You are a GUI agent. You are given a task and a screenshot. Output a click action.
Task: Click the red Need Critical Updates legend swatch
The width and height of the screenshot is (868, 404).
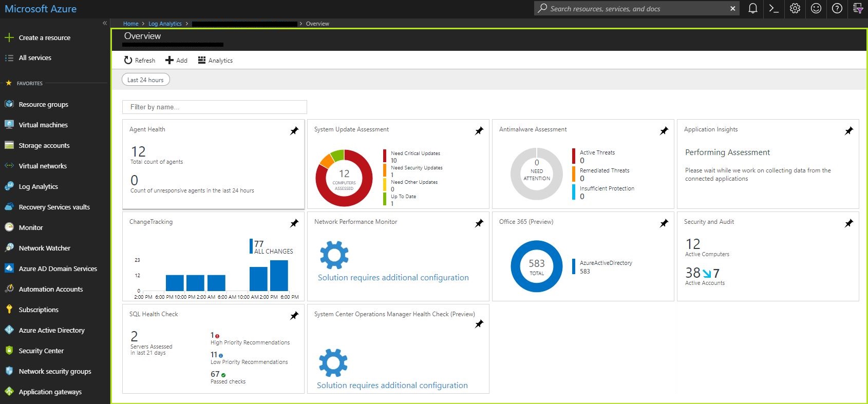click(385, 156)
